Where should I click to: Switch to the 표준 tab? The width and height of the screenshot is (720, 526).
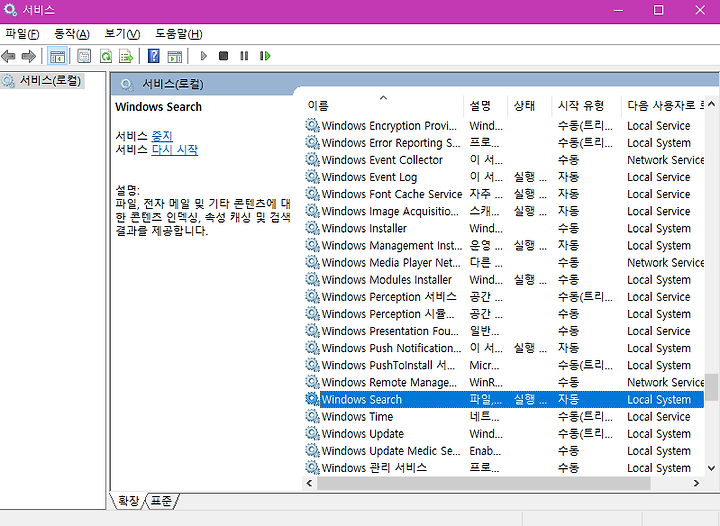pos(161,500)
